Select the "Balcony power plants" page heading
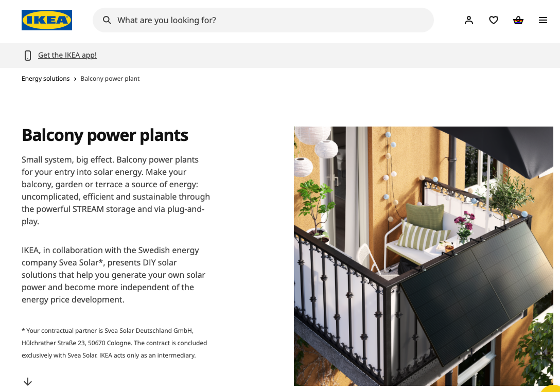 [x=105, y=135]
